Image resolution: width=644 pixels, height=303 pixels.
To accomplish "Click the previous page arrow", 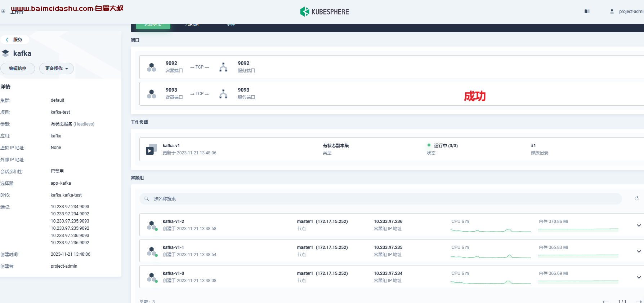I will coord(605,301).
